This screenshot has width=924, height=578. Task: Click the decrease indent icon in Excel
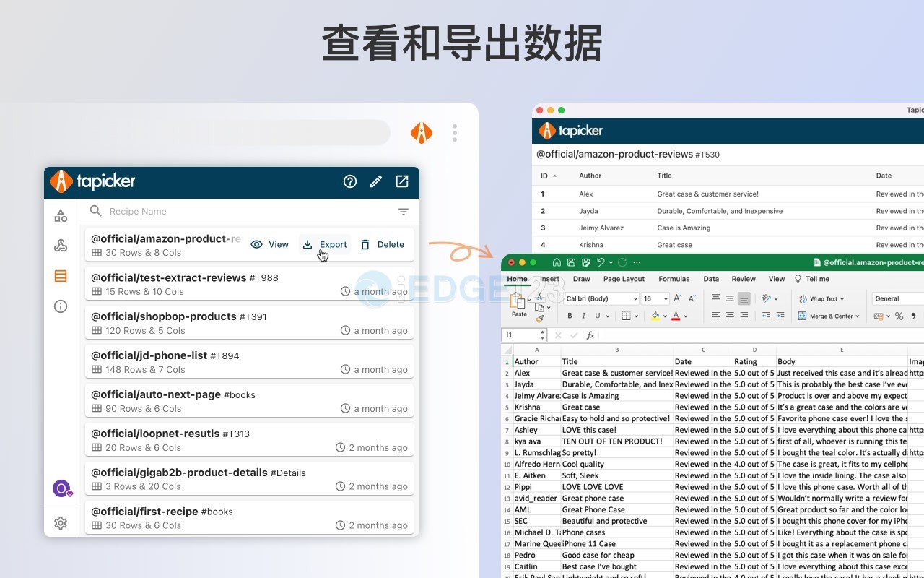pos(766,316)
